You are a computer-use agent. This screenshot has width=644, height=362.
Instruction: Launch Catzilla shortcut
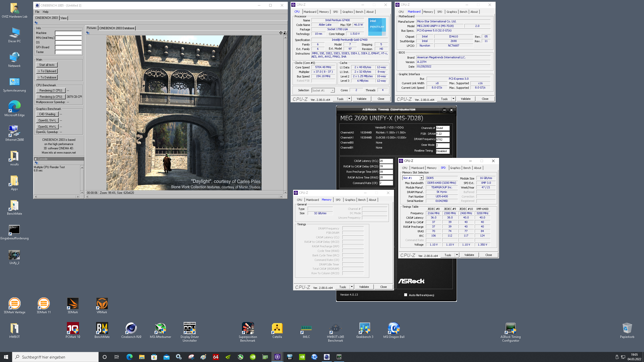click(x=277, y=330)
